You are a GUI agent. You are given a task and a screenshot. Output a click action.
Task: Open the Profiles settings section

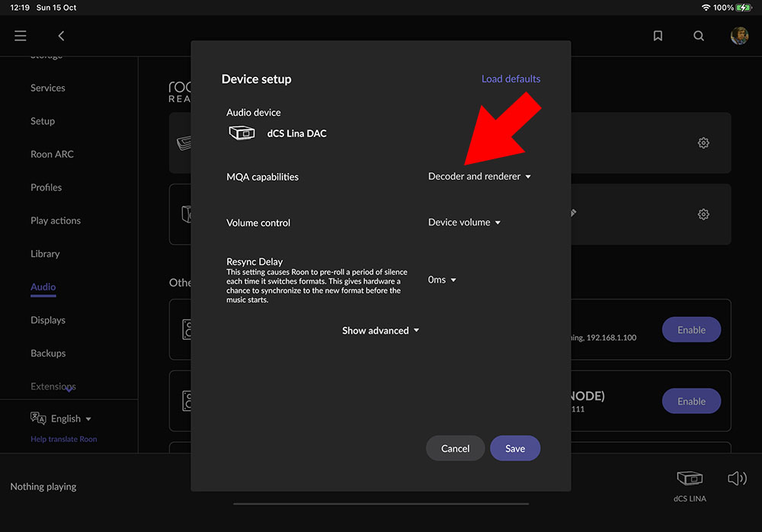coord(46,187)
